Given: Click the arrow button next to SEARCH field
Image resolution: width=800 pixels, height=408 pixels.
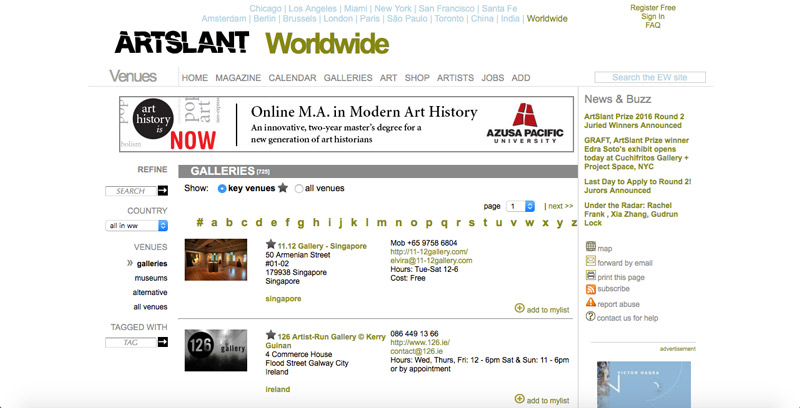Looking at the screenshot, I should point(163,191).
